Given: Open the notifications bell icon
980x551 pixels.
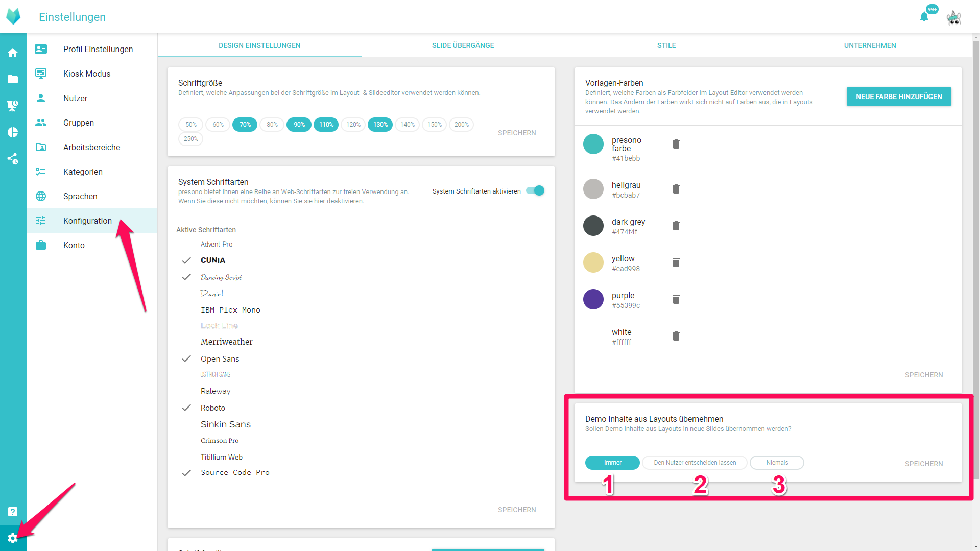Looking at the screenshot, I should [924, 17].
